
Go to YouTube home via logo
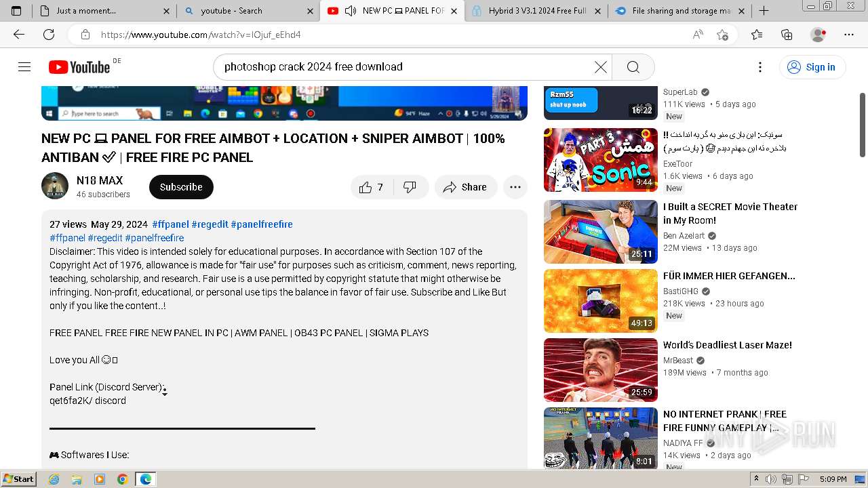pos(79,66)
